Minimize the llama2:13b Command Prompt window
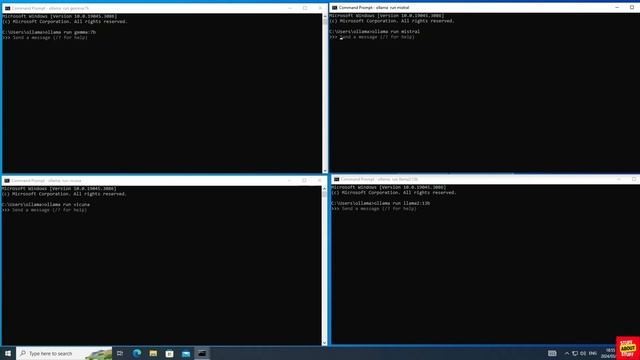640x360 pixels. (619, 179)
